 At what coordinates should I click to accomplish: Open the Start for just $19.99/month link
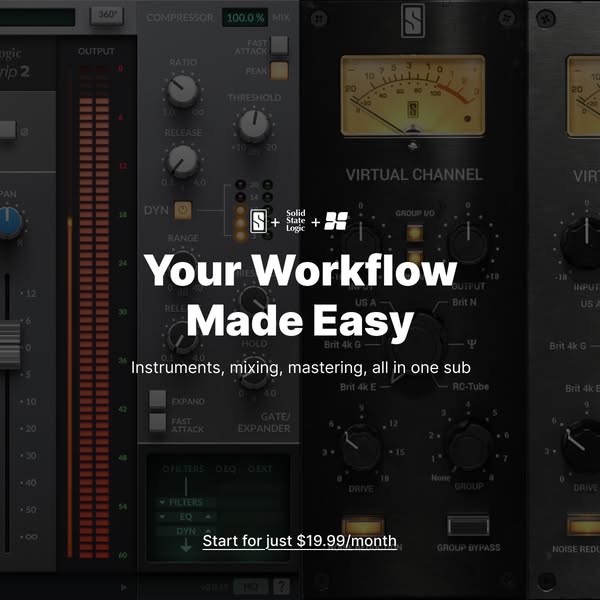point(300,541)
